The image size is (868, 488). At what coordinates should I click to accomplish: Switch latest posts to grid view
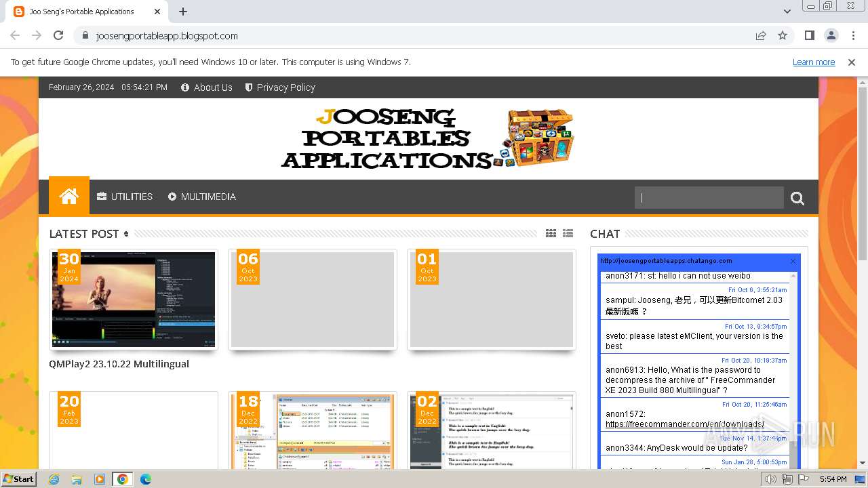coord(551,233)
